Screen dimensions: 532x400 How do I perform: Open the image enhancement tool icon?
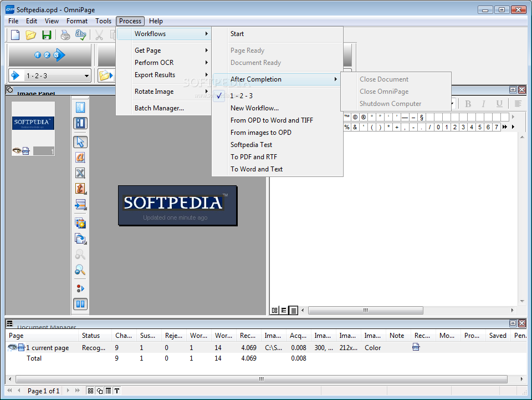[x=80, y=223]
